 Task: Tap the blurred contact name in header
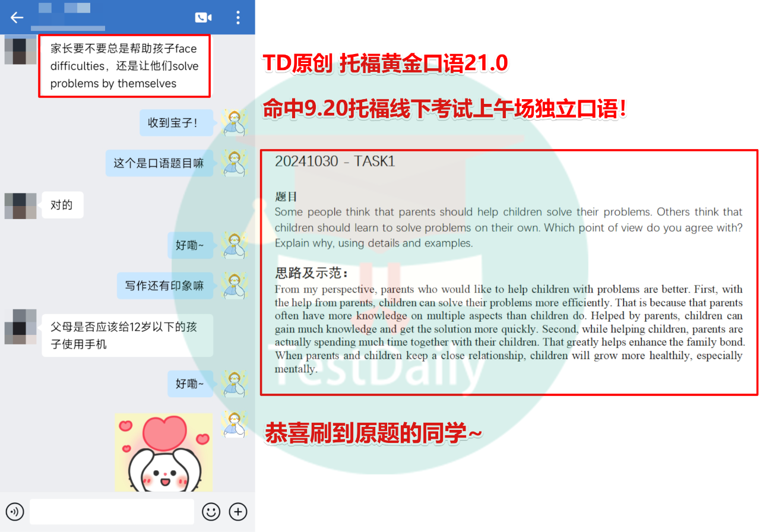click(x=68, y=17)
